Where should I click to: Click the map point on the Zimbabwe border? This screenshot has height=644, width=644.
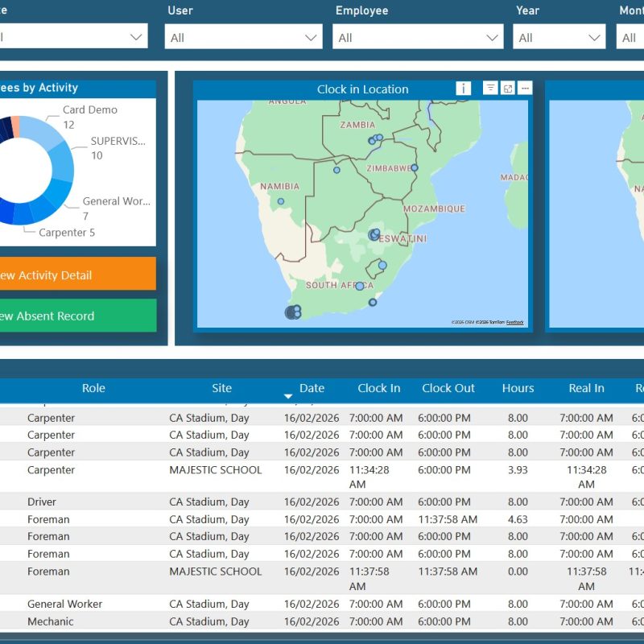tap(415, 168)
